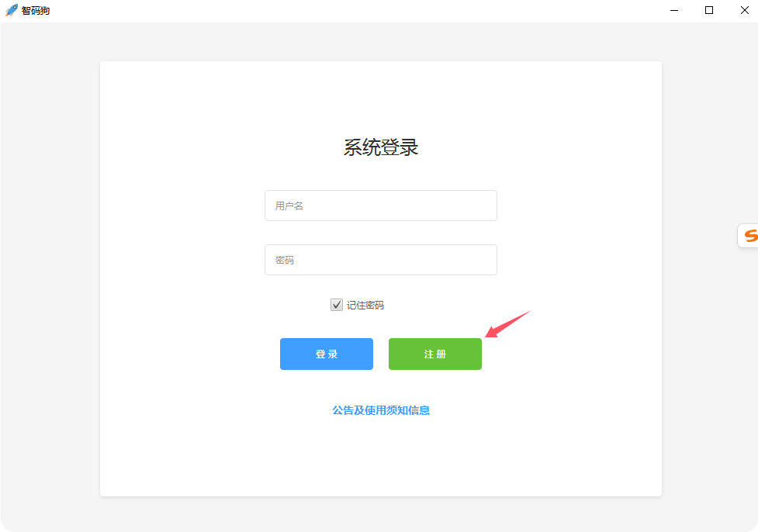
Task: Toggle the 记住密码 checkbox
Action: point(337,305)
